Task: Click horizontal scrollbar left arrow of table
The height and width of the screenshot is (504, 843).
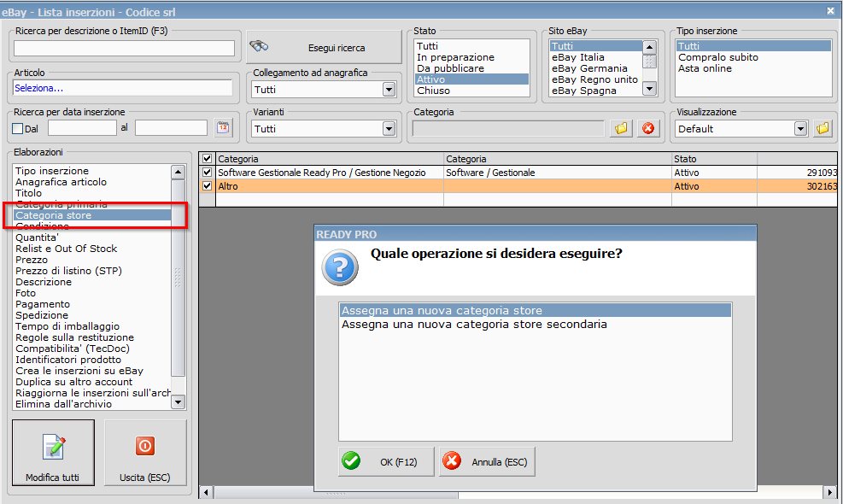Action: click(x=207, y=492)
